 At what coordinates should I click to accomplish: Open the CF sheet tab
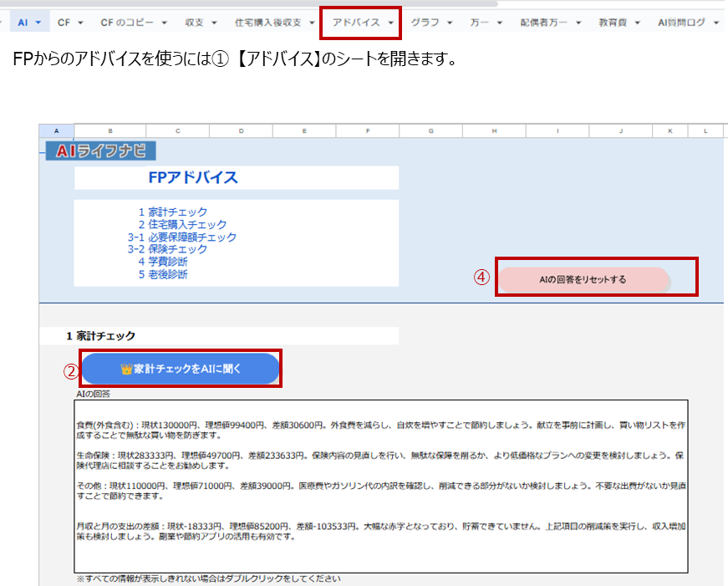click(x=64, y=23)
